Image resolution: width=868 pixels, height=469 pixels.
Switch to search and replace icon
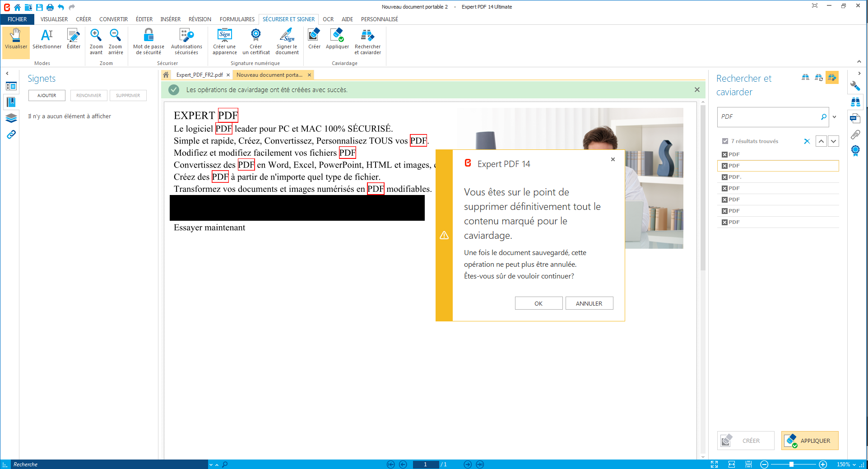[x=819, y=78]
